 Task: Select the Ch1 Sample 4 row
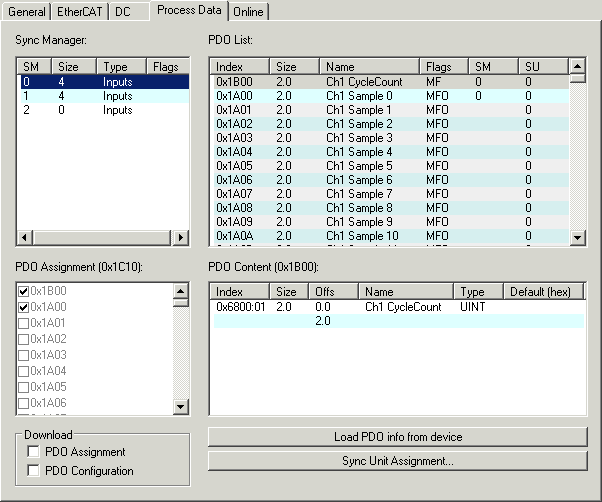(x=391, y=152)
